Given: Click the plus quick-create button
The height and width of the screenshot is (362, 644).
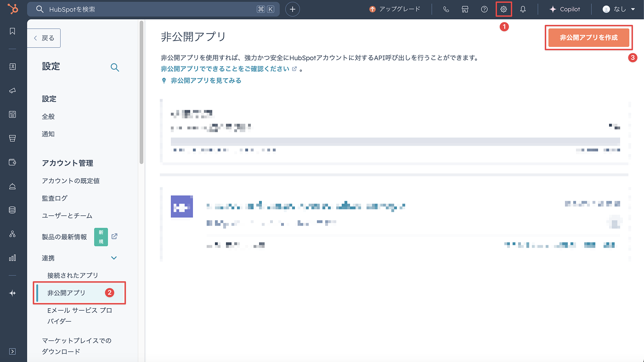Looking at the screenshot, I should [293, 9].
